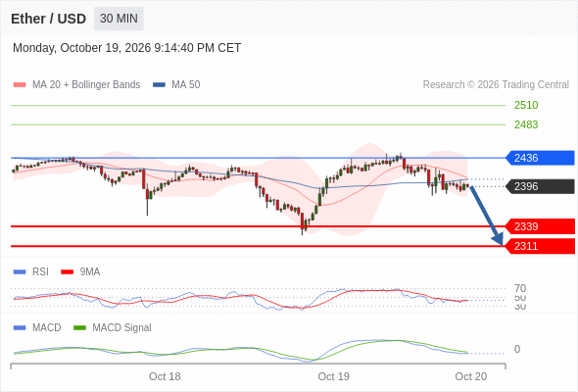
Task: Click the RSI blue legend swatch
Action: pos(20,272)
